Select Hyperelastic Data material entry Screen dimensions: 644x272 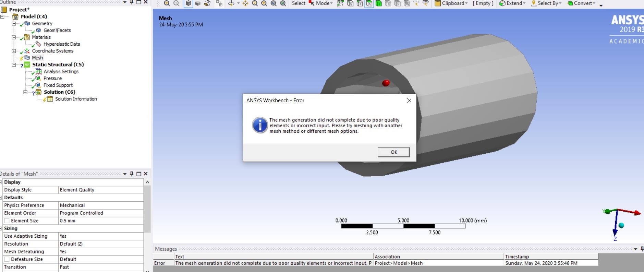click(62, 44)
